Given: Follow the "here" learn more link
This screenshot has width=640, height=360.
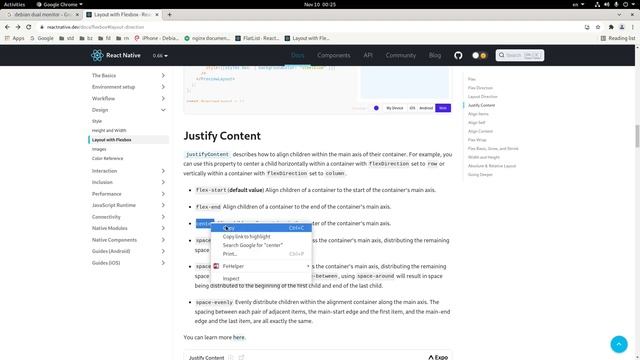Looking at the screenshot, I should pyautogui.click(x=238, y=337).
